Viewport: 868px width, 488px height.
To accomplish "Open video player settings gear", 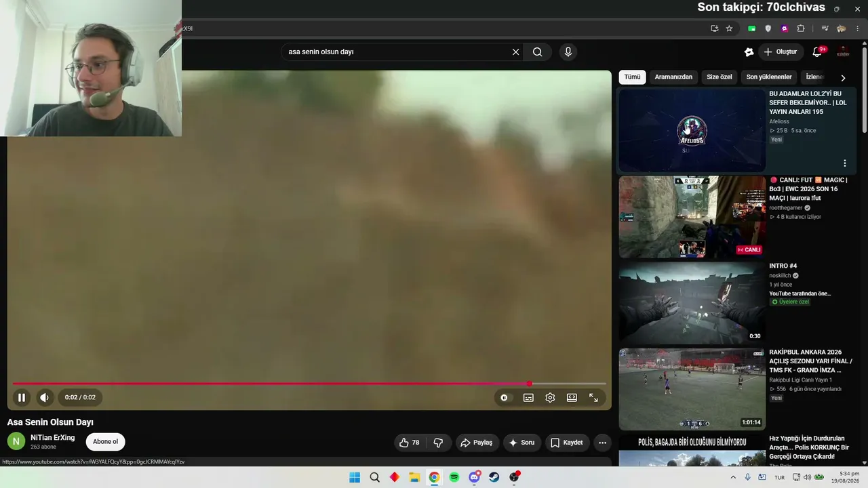I will (550, 398).
